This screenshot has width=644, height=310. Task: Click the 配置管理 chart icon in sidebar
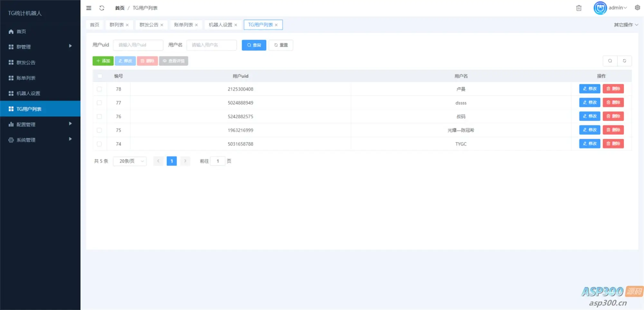coord(11,124)
